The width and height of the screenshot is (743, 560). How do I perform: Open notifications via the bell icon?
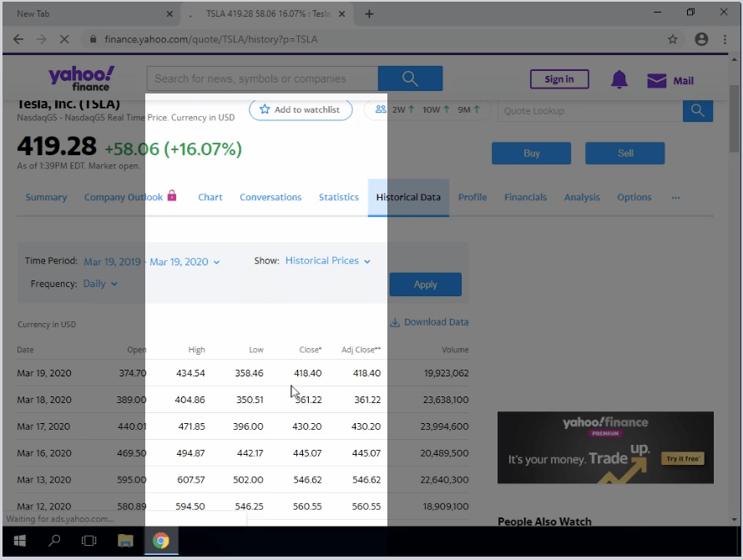[619, 80]
